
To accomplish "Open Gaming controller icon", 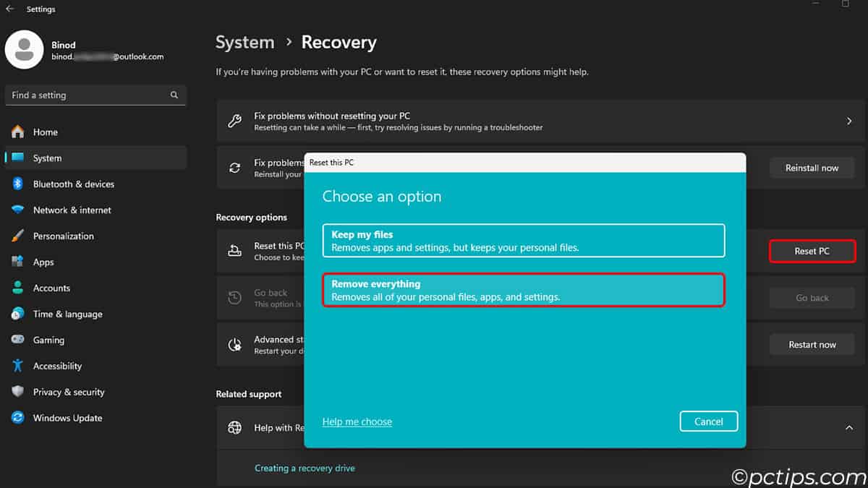I will [18, 341].
